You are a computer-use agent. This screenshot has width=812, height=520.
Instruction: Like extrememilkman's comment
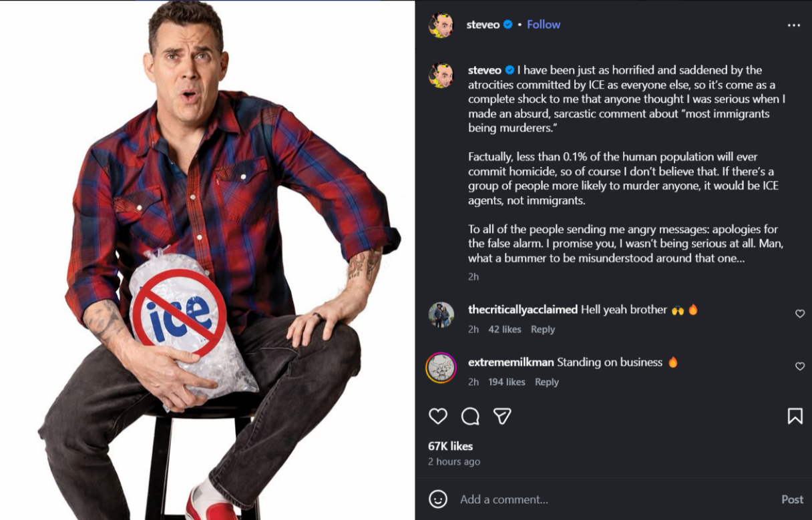(800, 366)
